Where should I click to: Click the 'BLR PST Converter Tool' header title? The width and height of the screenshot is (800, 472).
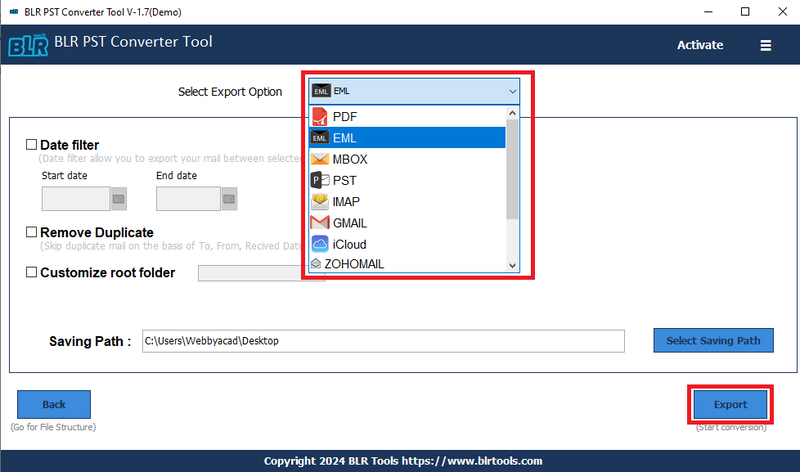coord(133,42)
